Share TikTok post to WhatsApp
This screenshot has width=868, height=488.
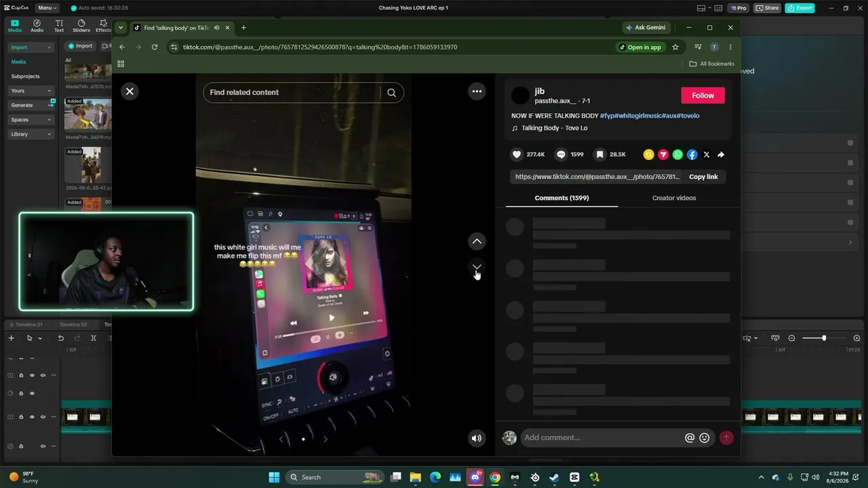[677, 155]
